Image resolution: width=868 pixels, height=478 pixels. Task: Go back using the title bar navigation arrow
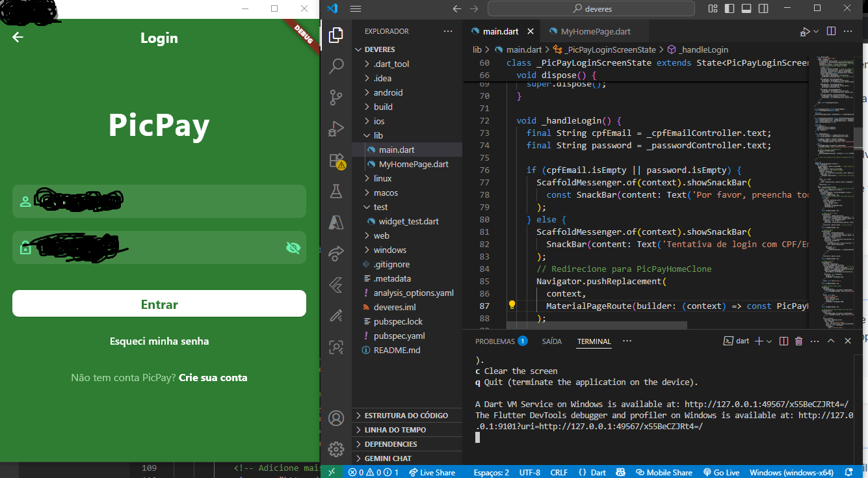(x=456, y=8)
